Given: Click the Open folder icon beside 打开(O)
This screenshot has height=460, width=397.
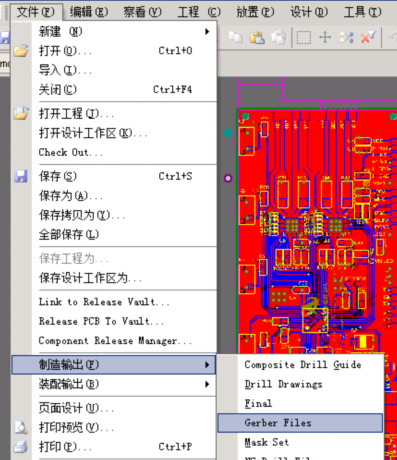Looking at the screenshot, I should click(21, 51).
